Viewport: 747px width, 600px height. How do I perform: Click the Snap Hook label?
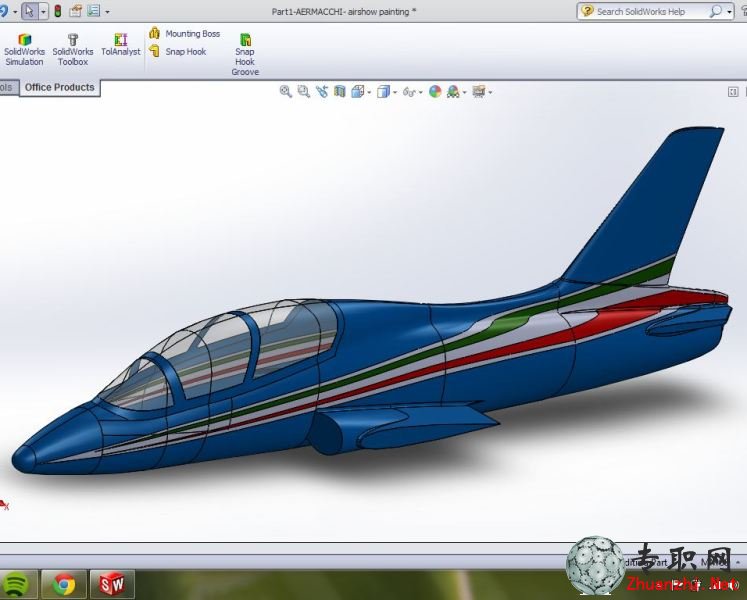point(186,51)
